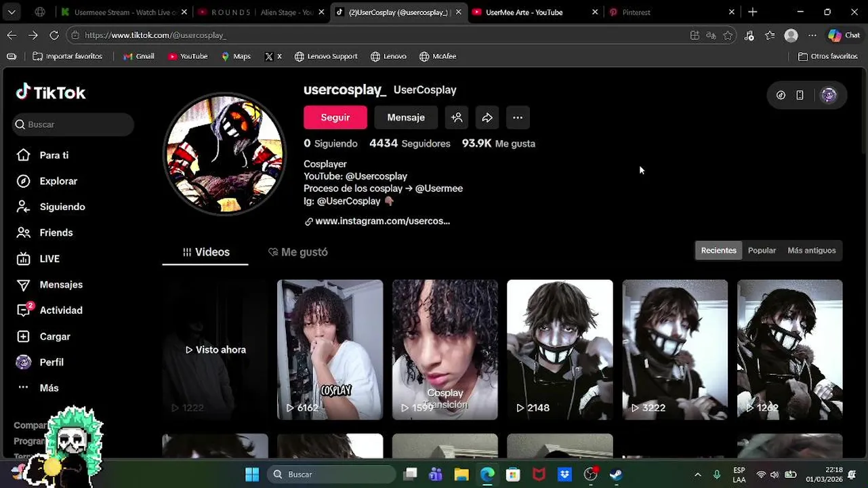This screenshot has width=868, height=488.
Task: Click the profile picture of usercosplay_
Action: [x=225, y=155]
